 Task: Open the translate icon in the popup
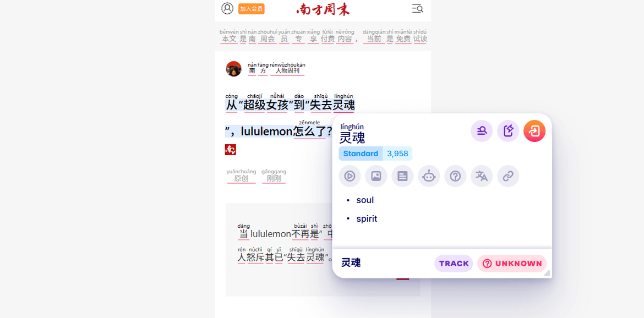click(481, 176)
